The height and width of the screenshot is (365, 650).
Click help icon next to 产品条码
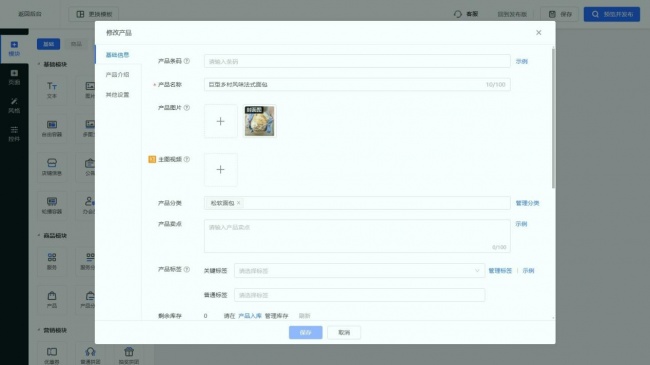pos(187,61)
